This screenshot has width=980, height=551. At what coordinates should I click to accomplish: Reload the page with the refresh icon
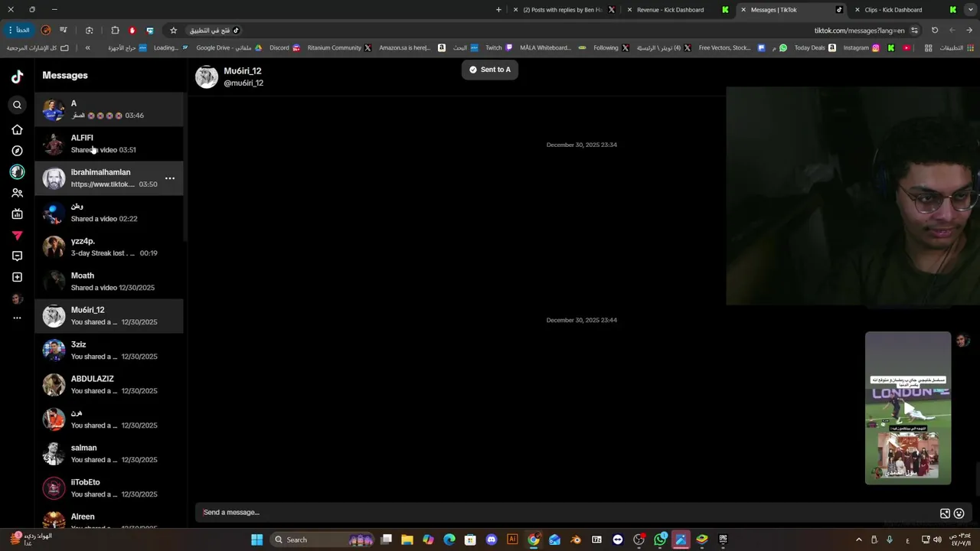click(x=935, y=31)
